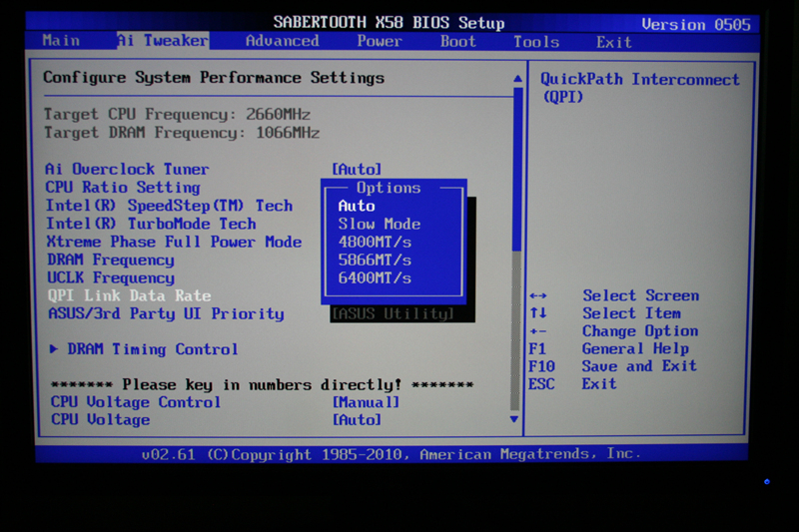Select CPU Voltage Control setting

point(136,402)
